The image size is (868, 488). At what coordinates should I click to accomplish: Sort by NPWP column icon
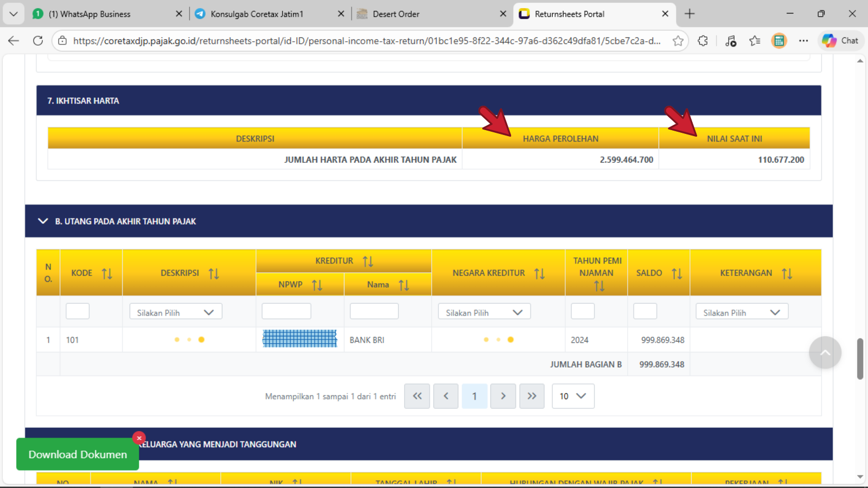[x=317, y=285]
